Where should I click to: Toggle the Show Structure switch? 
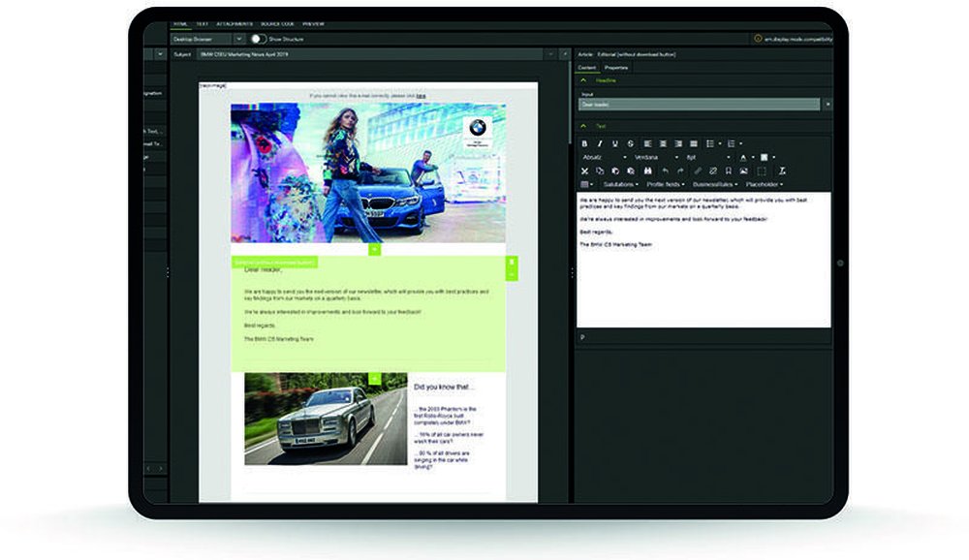tap(258, 39)
